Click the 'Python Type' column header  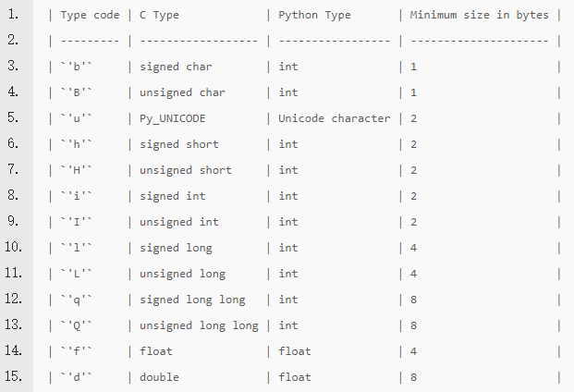pyautogui.click(x=317, y=15)
